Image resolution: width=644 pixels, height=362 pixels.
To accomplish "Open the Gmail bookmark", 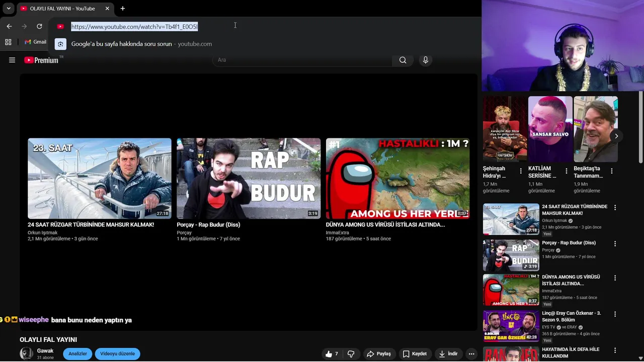I will click(35, 42).
